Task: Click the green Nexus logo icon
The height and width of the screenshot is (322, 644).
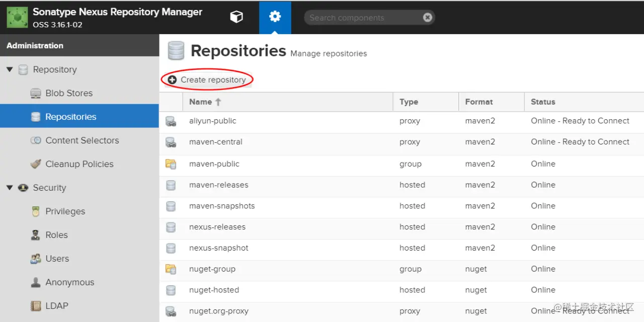Action: click(17, 17)
